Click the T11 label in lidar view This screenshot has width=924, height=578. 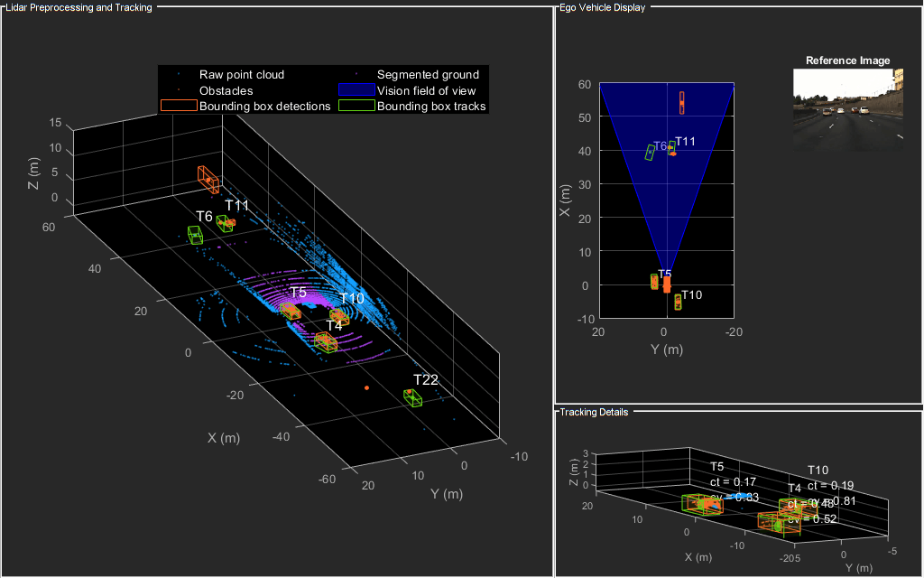[237, 205]
